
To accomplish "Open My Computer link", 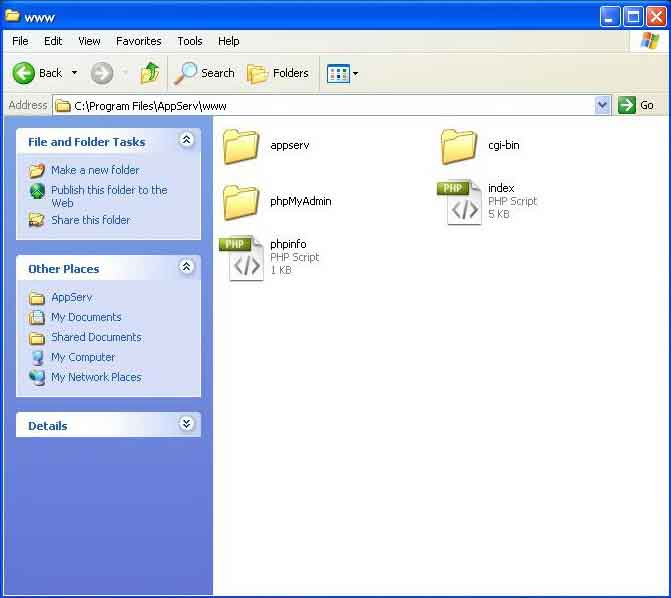I will pyautogui.click(x=83, y=357).
